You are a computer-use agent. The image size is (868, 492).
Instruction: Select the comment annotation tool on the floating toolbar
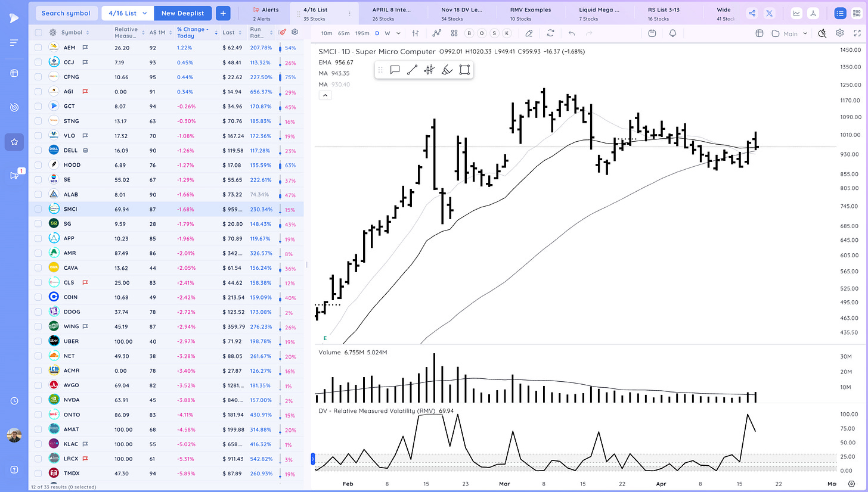[x=395, y=70]
